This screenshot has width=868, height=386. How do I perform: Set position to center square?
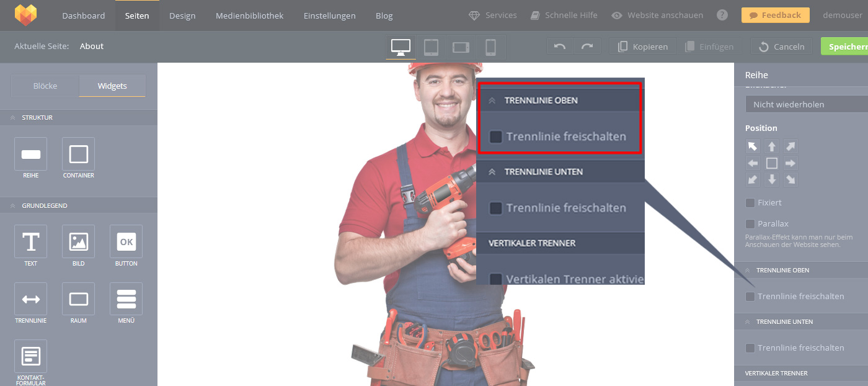coord(772,163)
